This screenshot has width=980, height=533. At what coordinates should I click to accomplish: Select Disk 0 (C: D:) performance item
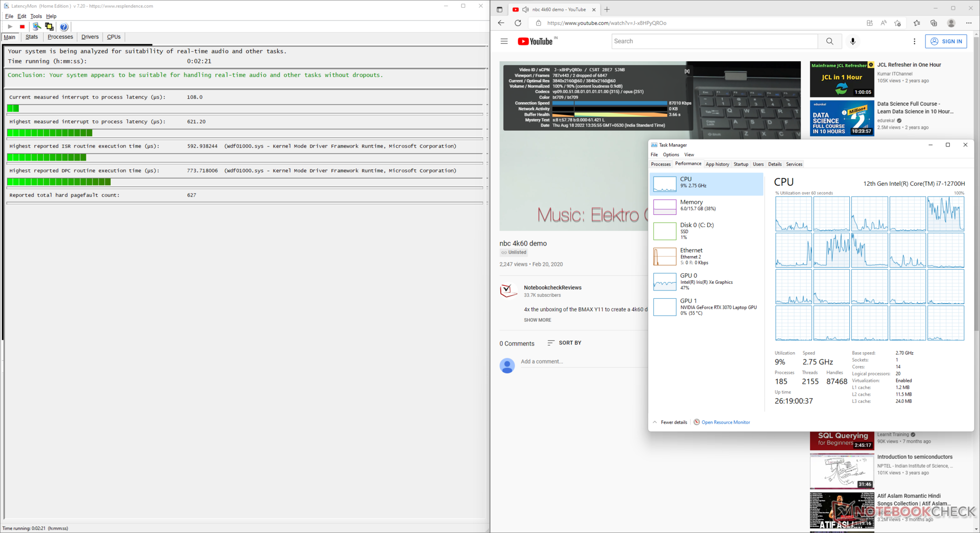pyautogui.click(x=706, y=231)
